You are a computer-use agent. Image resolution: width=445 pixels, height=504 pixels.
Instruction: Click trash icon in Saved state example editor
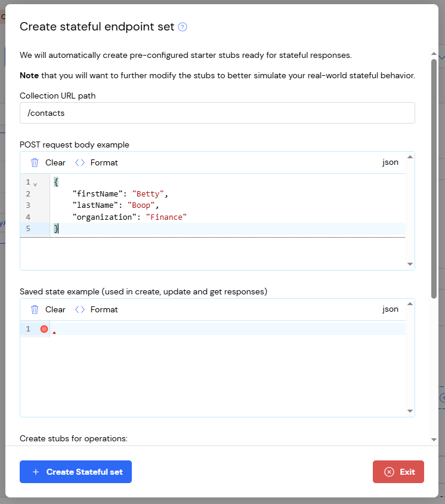[x=35, y=309]
